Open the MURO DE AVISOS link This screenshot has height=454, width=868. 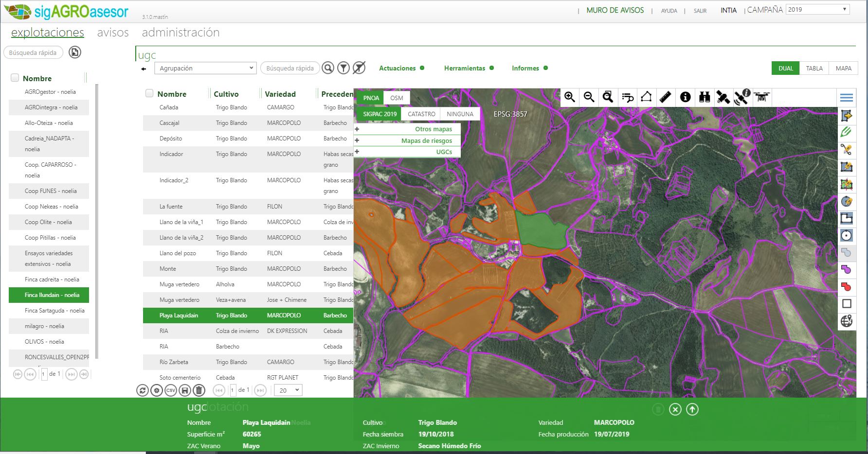coord(615,10)
